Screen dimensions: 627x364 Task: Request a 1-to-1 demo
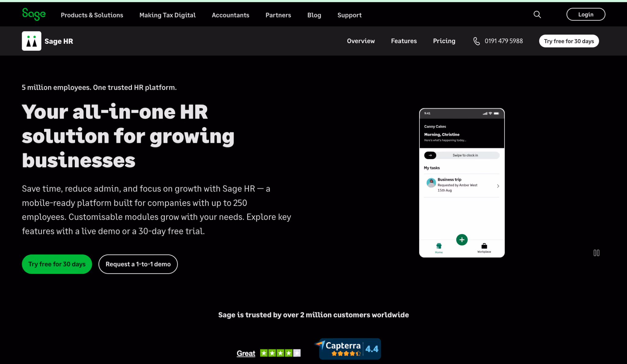[138, 264]
